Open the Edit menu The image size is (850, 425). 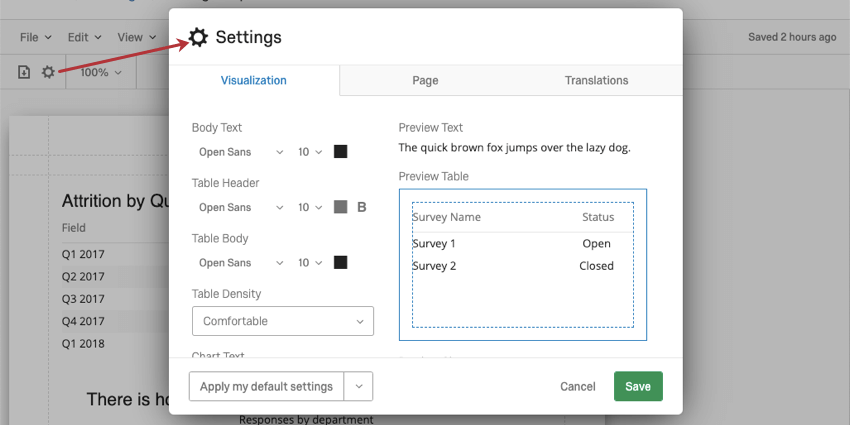click(x=84, y=37)
